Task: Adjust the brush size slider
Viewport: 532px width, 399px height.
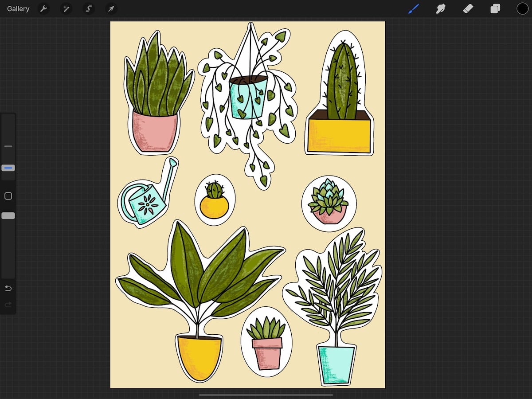Action: (8, 168)
